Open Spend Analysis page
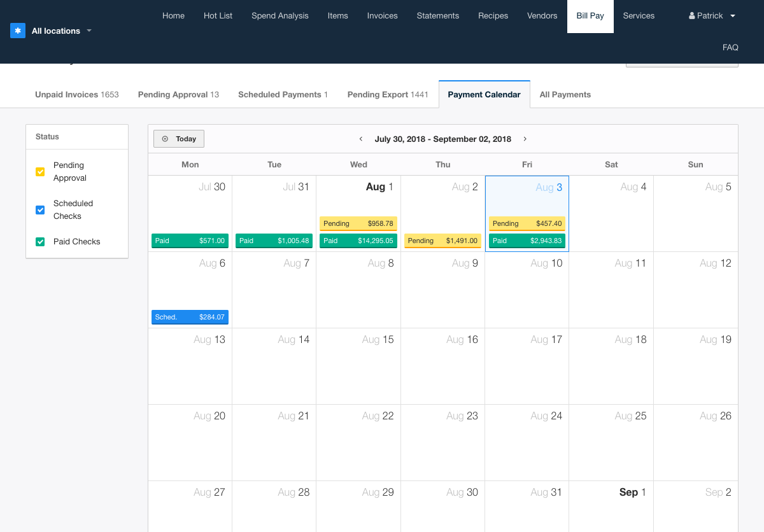Viewport: 764px width, 532px height. click(x=280, y=16)
